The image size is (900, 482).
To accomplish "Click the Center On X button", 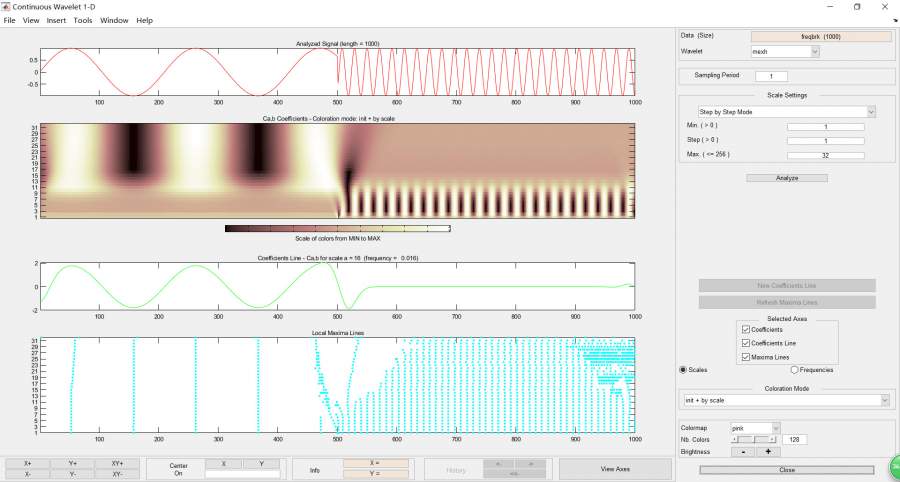I will click(223, 464).
